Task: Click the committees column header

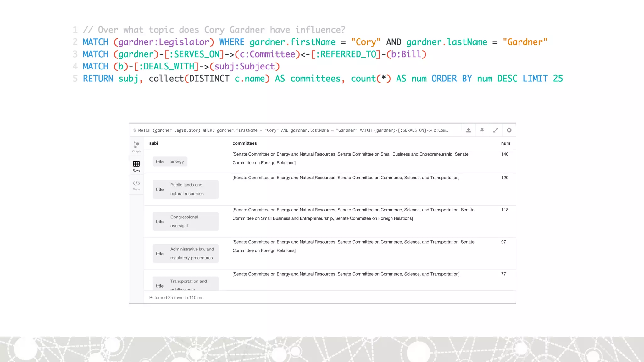Action: pos(244,143)
